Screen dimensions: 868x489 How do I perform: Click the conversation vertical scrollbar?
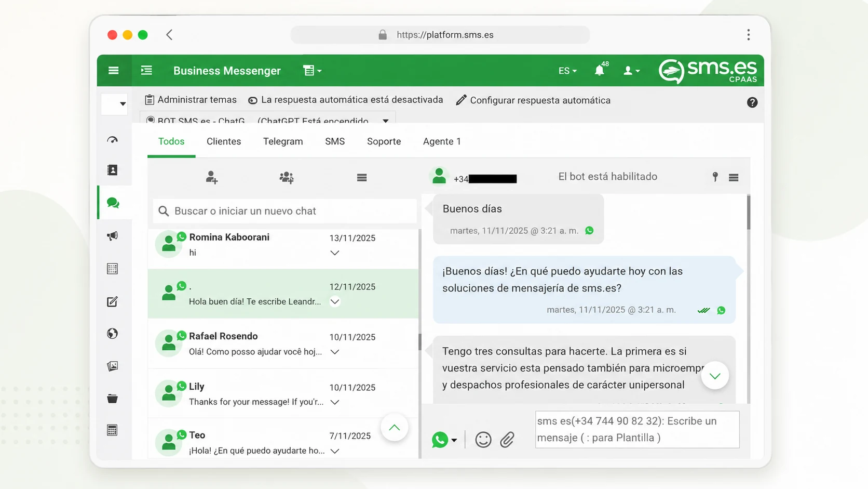click(x=749, y=212)
